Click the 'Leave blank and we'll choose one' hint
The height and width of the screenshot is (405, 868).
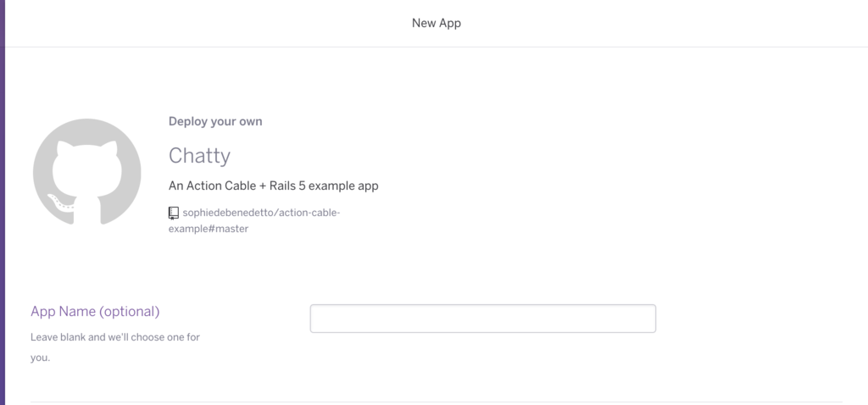click(x=115, y=347)
